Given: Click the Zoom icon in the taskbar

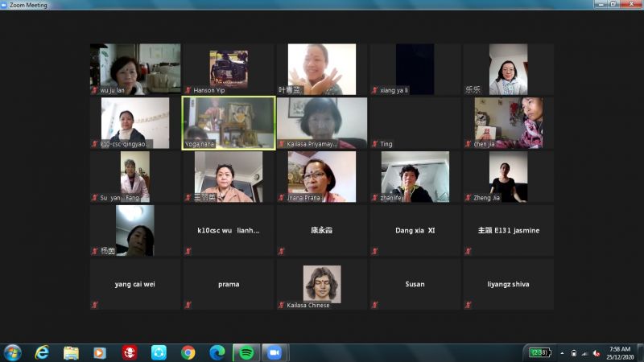Looking at the screenshot, I should 274,352.
